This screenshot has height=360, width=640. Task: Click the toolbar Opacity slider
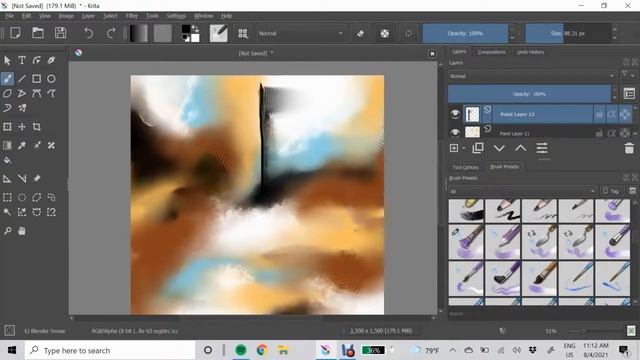pyautogui.click(x=465, y=33)
